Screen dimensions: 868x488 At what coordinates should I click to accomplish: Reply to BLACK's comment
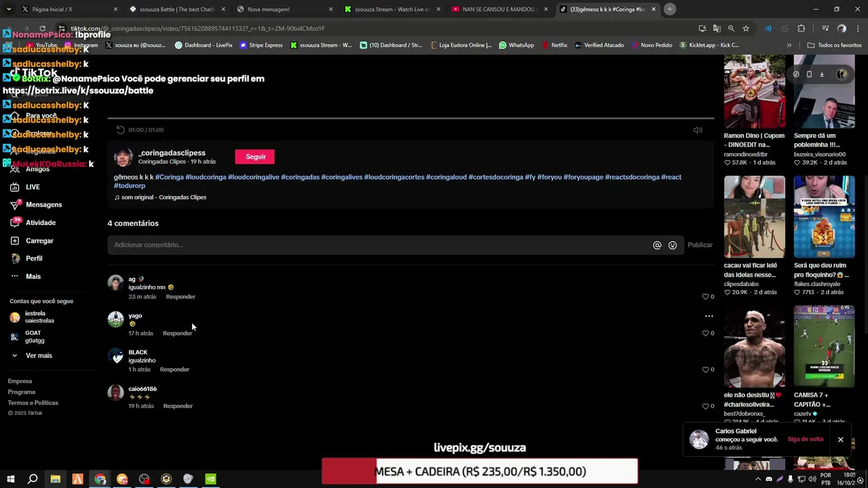(x=174, y=369)
